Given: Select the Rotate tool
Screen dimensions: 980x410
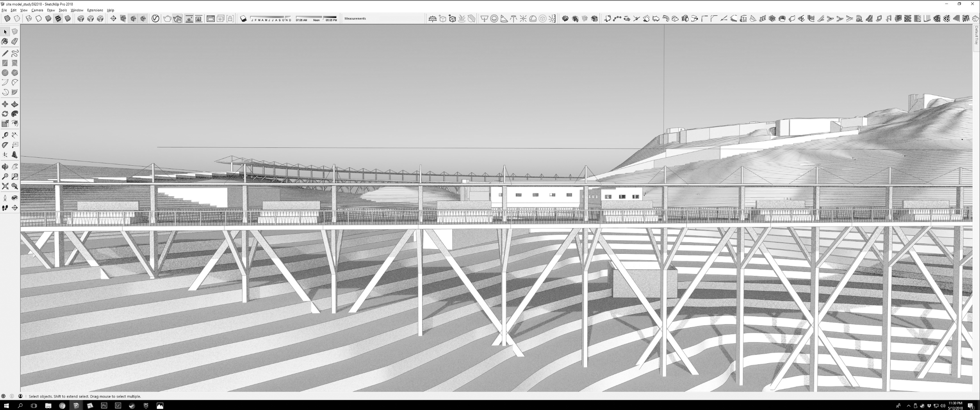Looking at the screenshot, I should [x=5, y=114].
